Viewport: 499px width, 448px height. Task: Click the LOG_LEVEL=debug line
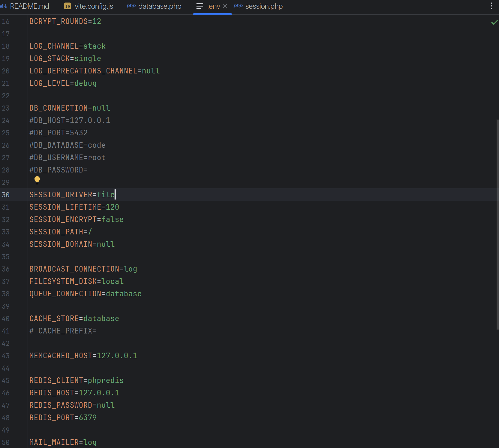coord(63,83)
